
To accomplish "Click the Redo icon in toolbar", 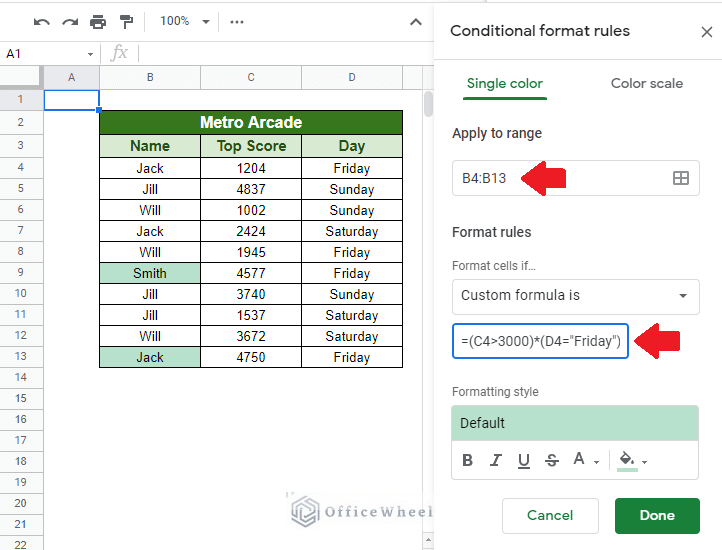I will pyautogui.click(x=70, y=22).
